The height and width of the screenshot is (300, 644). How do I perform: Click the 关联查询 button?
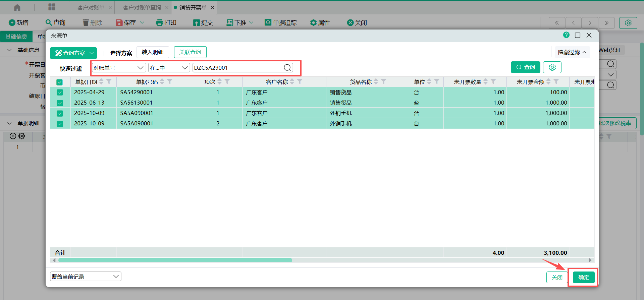(x=190, y=52)
